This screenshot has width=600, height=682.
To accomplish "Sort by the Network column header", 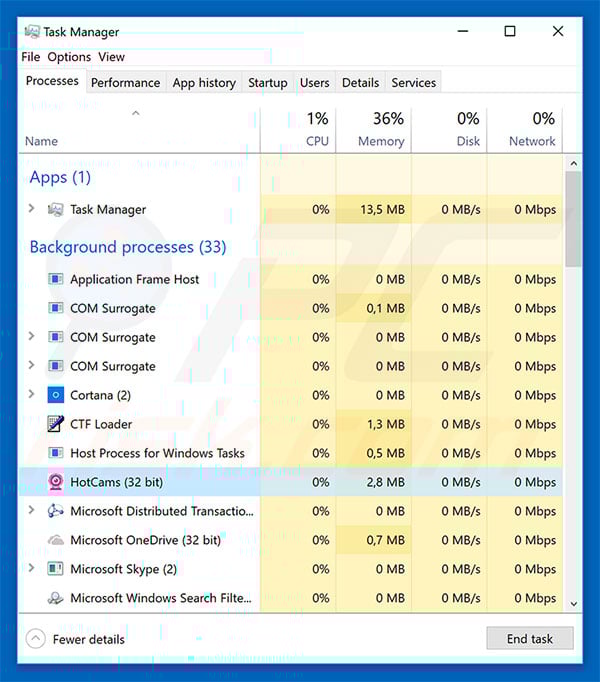I will 525,130.
